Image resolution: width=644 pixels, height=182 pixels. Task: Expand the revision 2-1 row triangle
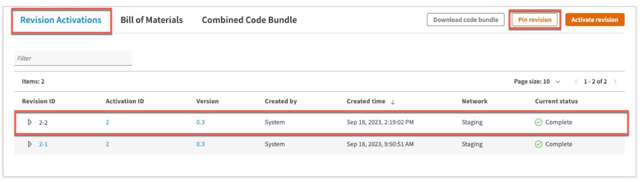(x=30, y=144)
